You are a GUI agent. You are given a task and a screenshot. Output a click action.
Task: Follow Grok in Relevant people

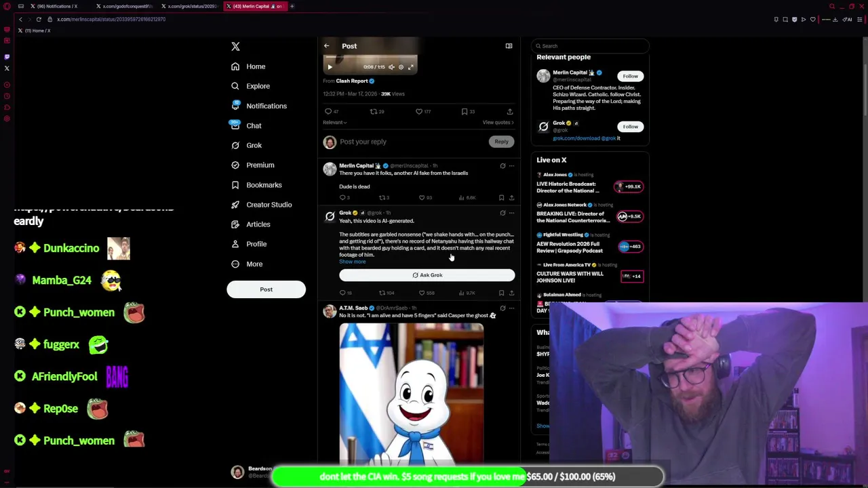click(x=631, y=127)
